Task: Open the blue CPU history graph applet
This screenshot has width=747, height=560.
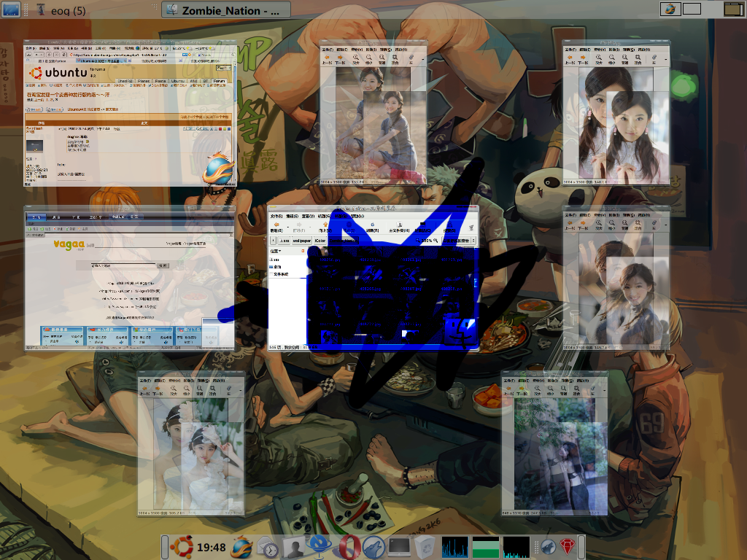Action: [x=455, y=547]
